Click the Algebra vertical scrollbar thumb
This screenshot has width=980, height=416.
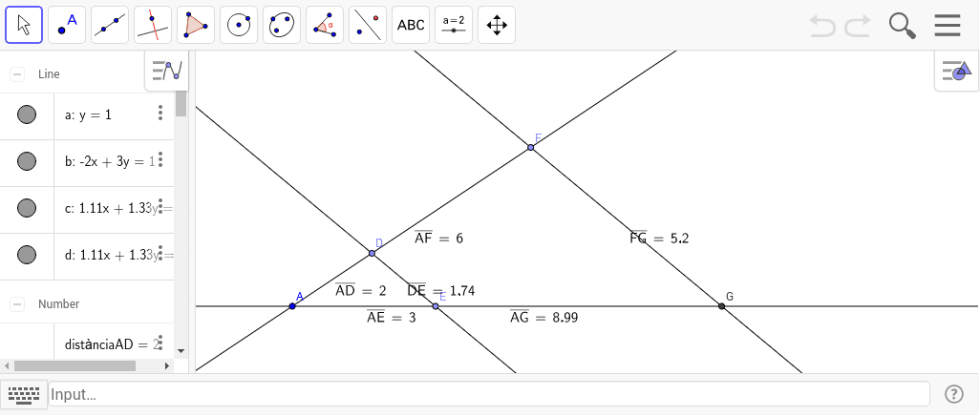pos(181,103)
